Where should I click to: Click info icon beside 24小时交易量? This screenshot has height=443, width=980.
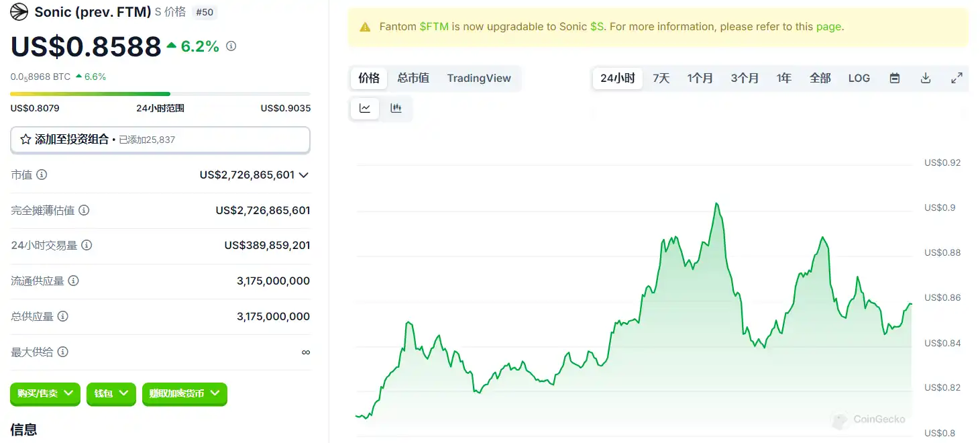pyautogui.click(x=87, y=246)
